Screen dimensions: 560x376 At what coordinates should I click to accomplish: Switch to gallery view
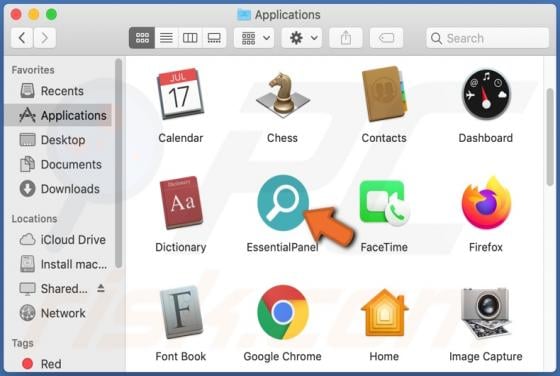(214, 37)
